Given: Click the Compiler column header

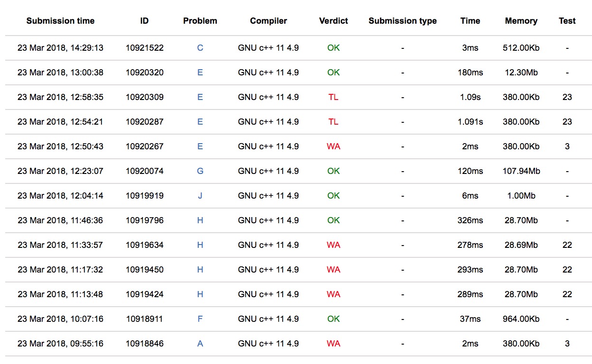Looking at the screenshot, I should 268,21.
